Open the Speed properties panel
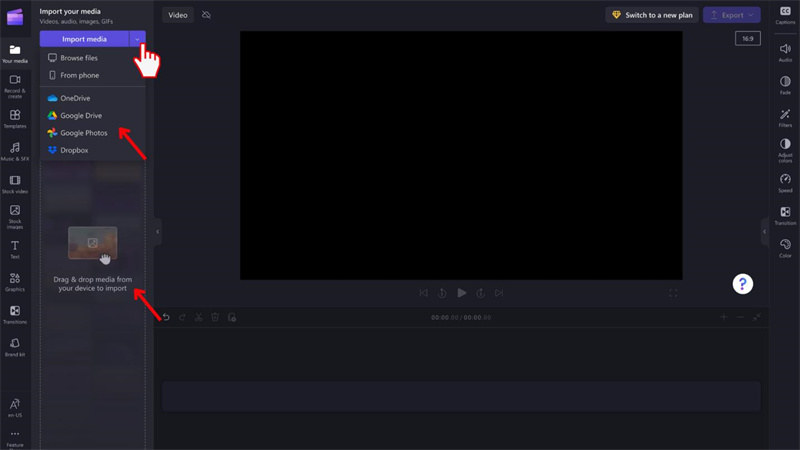Screen dimensions: 800x450 pyautogui.click(x=785, y=183)
